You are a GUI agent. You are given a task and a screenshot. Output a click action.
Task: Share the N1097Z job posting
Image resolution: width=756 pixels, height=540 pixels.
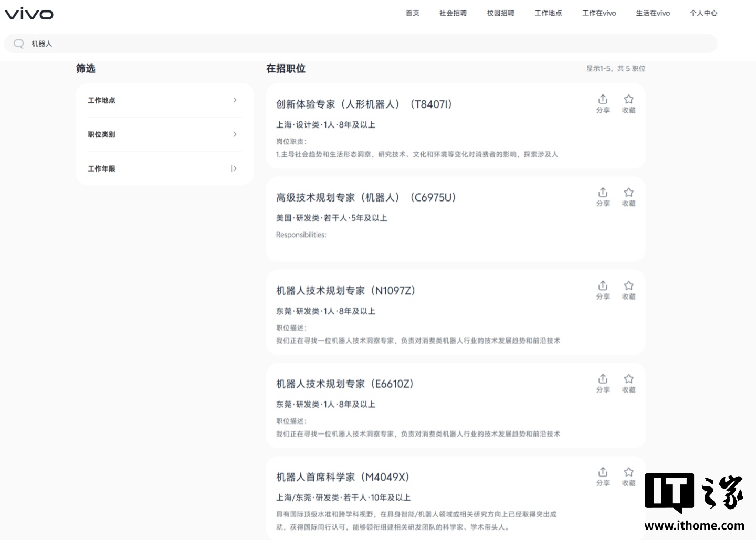[603, 290]
